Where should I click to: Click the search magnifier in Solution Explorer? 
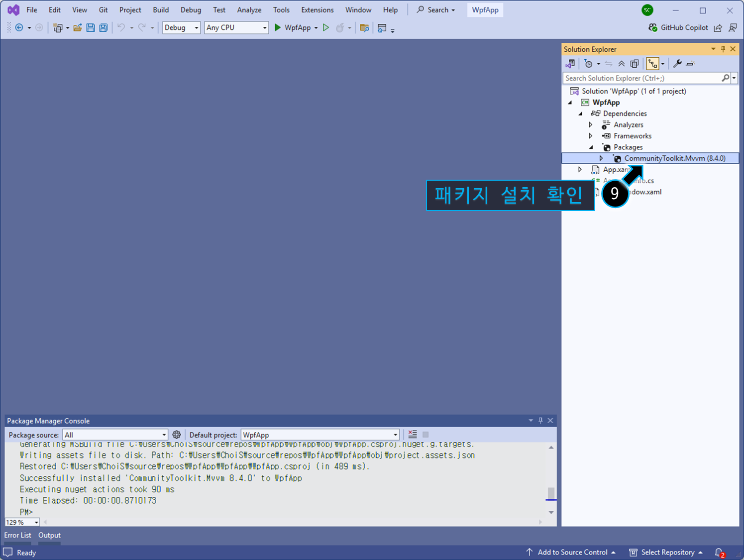pyautogui.click(x=726, y=78)
